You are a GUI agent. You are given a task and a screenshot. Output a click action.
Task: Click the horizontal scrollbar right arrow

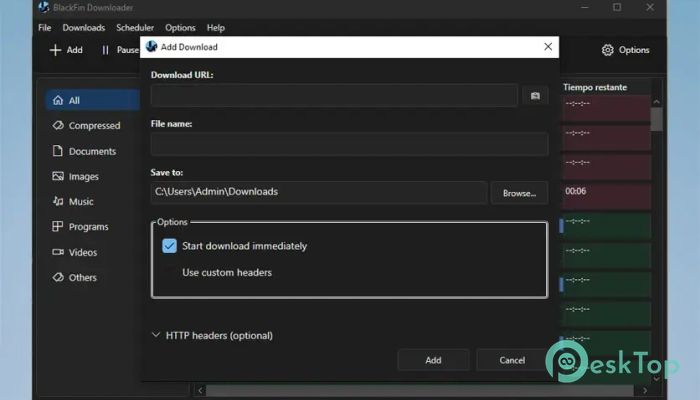645,391
